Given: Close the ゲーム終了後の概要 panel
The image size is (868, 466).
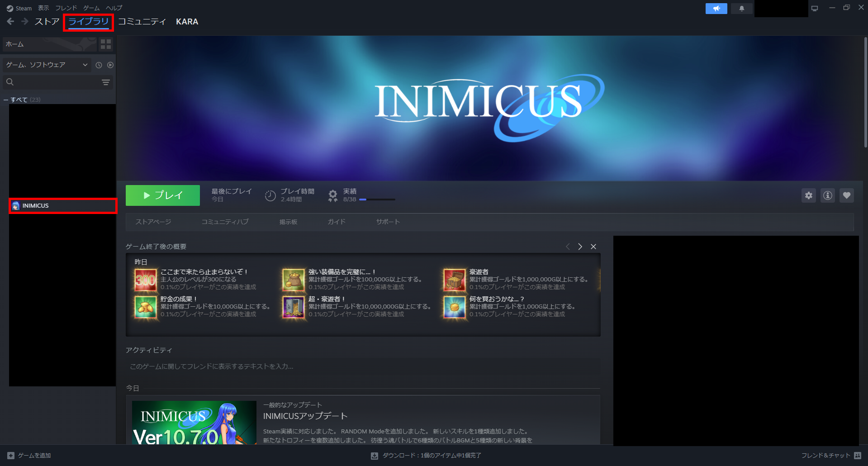Looking at the screenshot, I should click(593, 247).
